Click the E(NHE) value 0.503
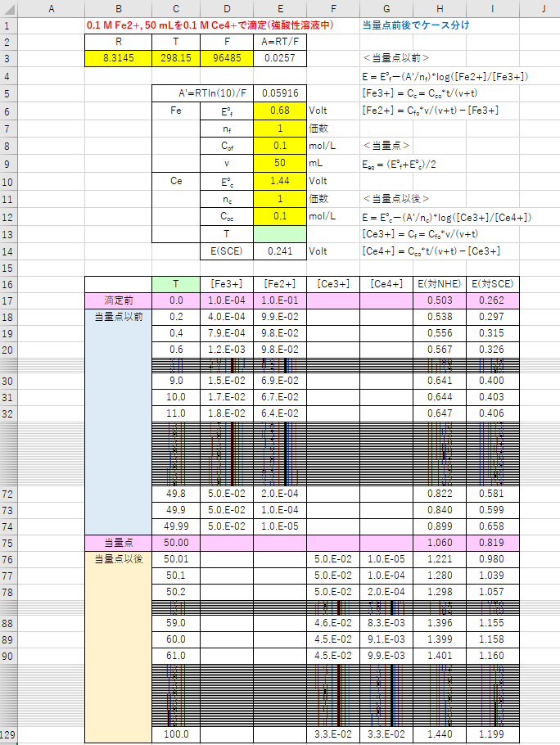Viewport: 560px width, 745px height. point(440,300)
